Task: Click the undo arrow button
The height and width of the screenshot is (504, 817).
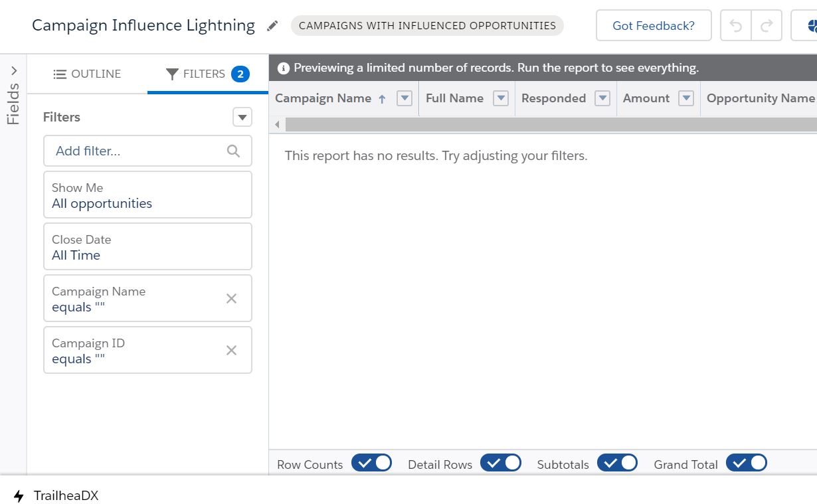Action: click(735, 26)
